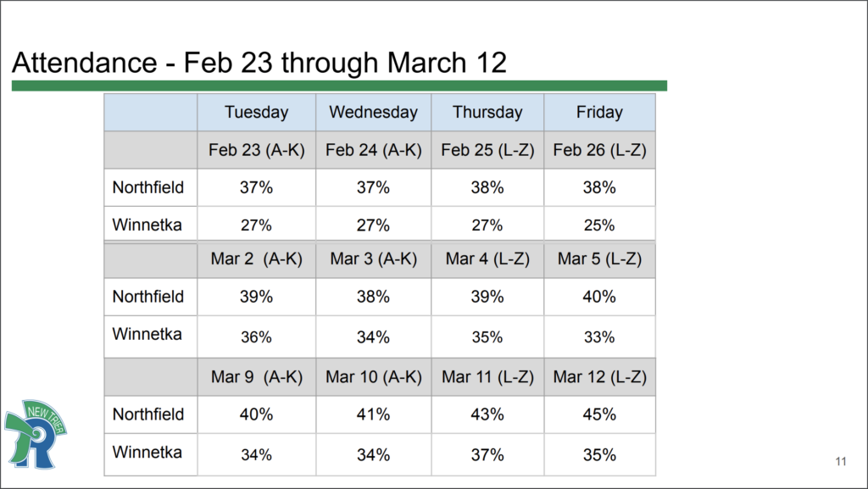Screen dimensions: 868x489
Task: Select the 'Feb 23 (A-K)' date cell
Action: 256,150
